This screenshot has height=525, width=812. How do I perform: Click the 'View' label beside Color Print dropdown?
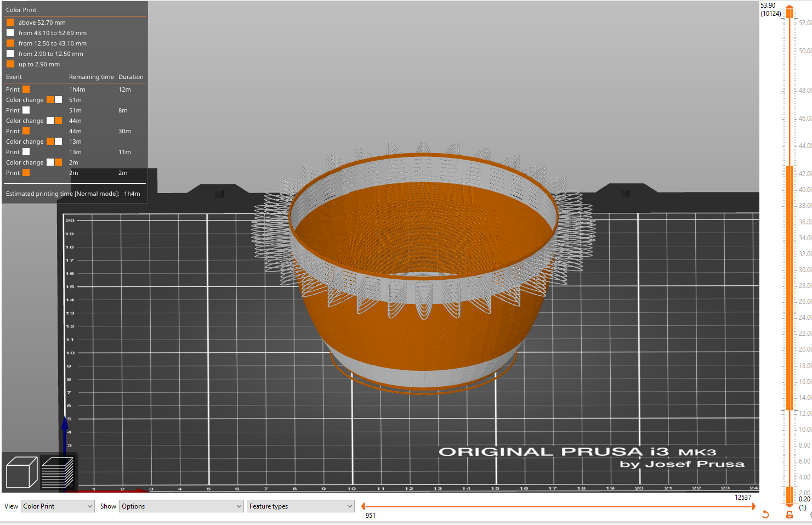11,506
